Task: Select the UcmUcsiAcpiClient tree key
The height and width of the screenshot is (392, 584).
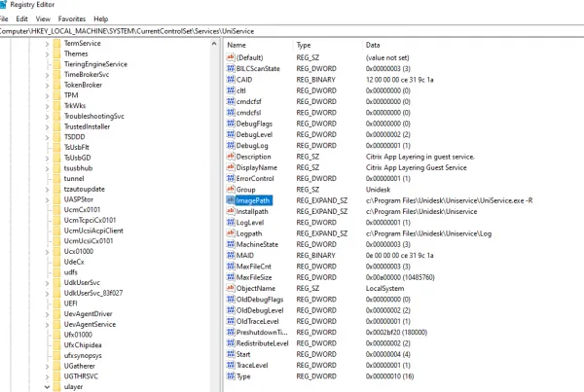Action: (x=93, y=231)
